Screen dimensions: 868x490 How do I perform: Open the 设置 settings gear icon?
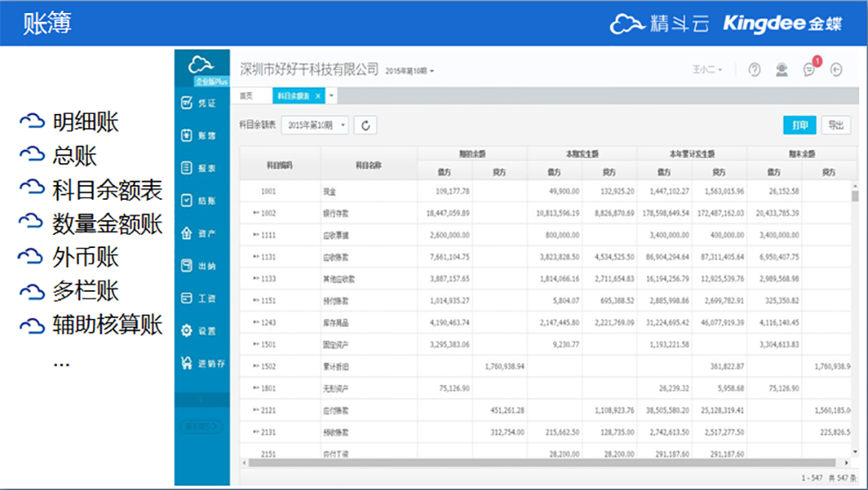point(187,330)
